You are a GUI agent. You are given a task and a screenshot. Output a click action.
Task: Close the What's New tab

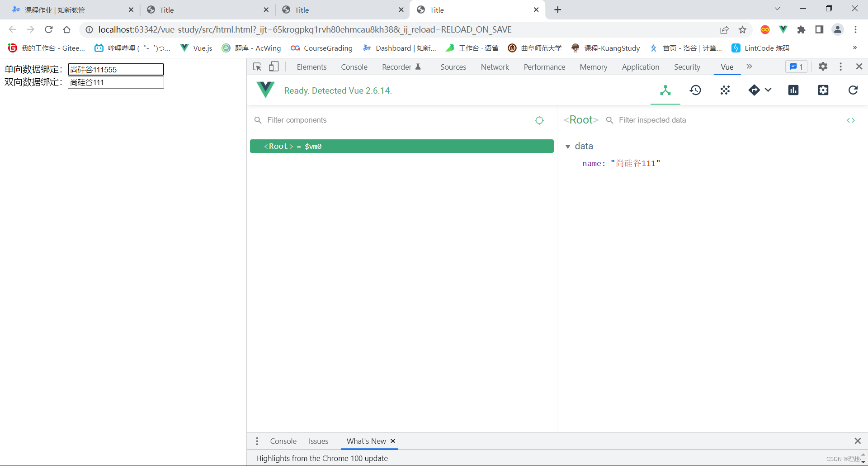click(393, 441)
